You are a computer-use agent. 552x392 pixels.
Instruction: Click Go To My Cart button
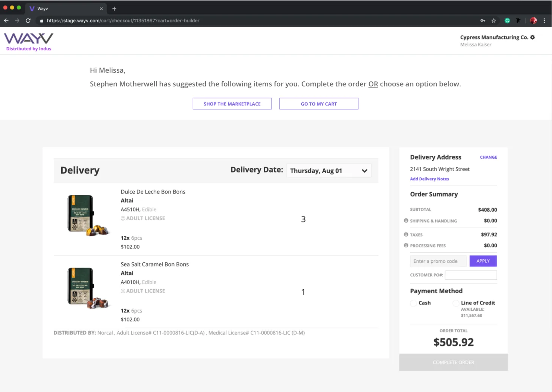319,104
